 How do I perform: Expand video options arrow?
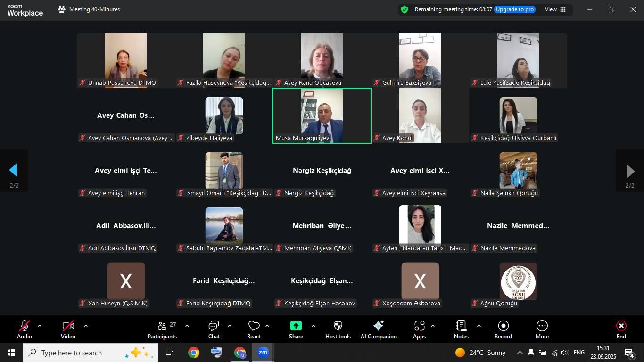pyautogui.click(x=85, y=326)
